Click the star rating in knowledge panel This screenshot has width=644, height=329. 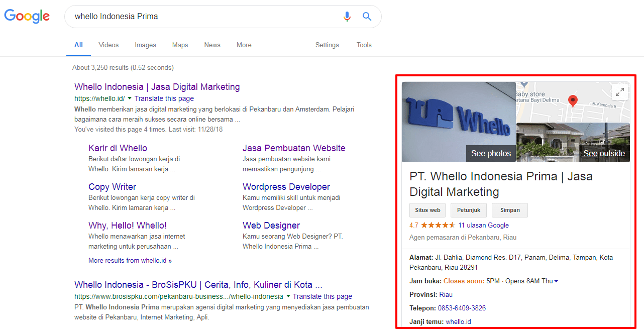click(438, 226)
